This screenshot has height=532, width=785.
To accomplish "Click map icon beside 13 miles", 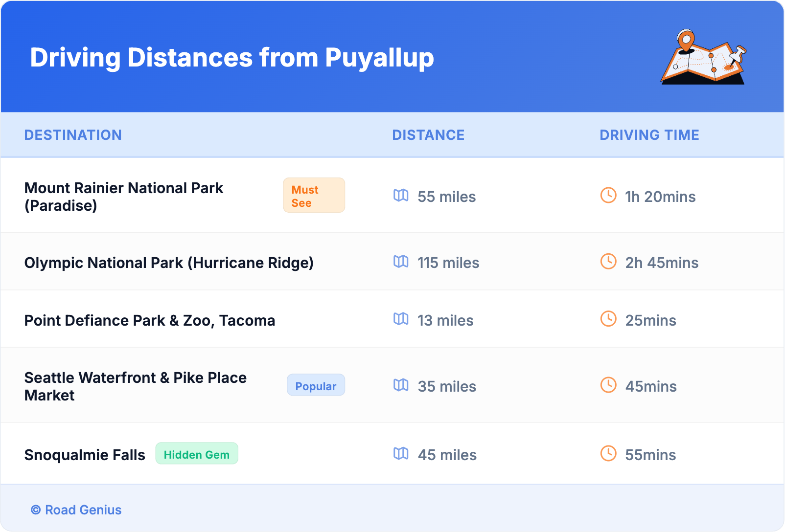I will click(x=401, y=319).
